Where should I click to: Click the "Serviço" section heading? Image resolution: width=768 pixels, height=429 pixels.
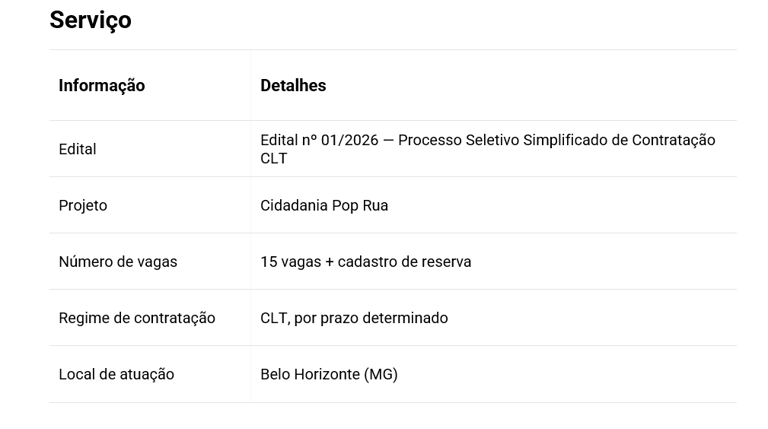pos(90,20)
